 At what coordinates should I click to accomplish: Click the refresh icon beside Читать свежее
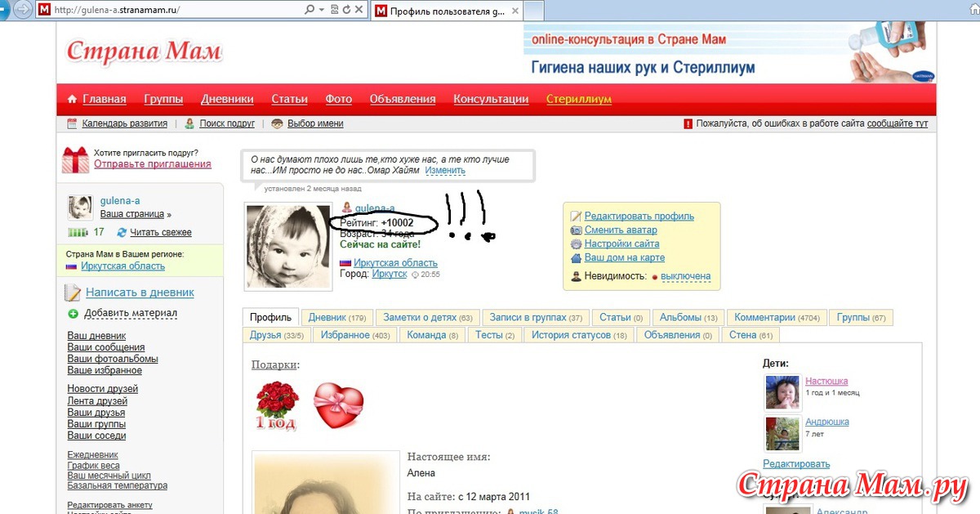tap(122, 232)
